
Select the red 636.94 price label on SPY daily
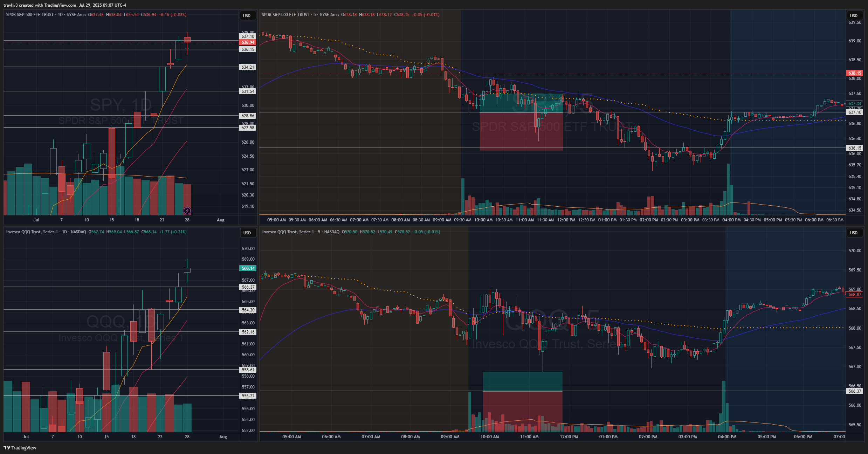tap(248, 42)
